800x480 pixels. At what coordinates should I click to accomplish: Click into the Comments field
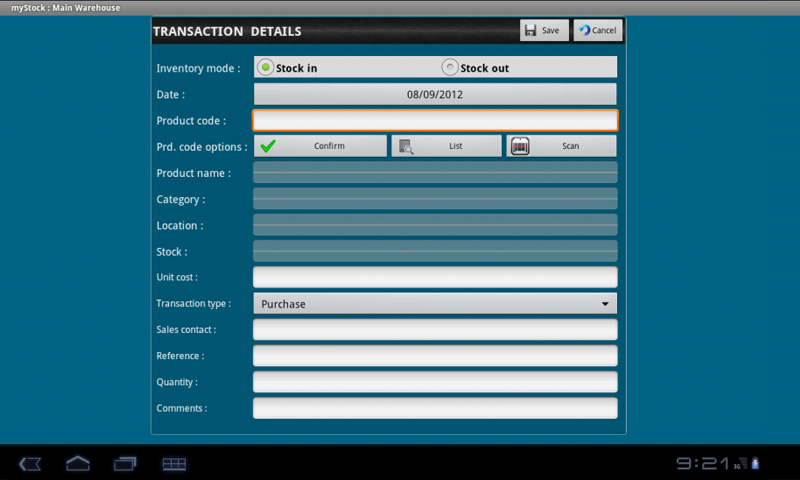435,408
